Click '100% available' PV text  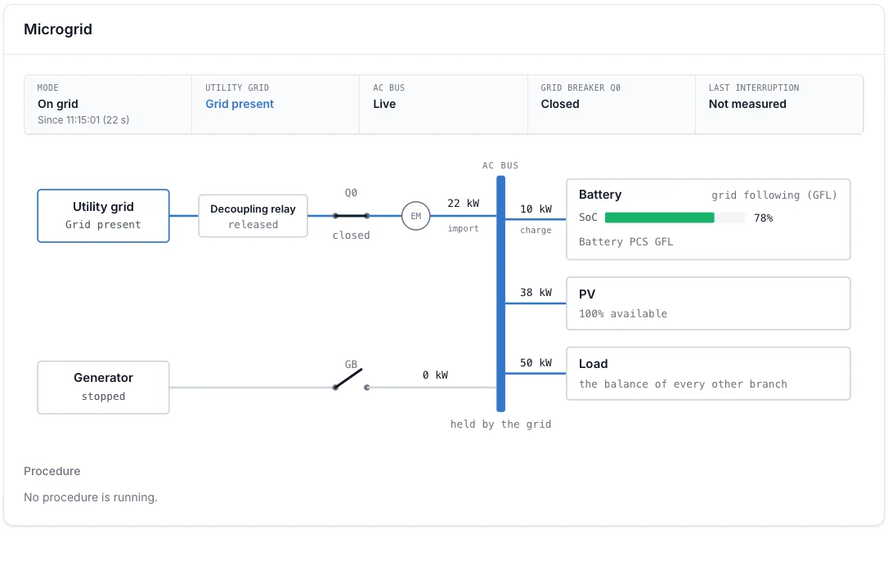(x=622, y=314)
